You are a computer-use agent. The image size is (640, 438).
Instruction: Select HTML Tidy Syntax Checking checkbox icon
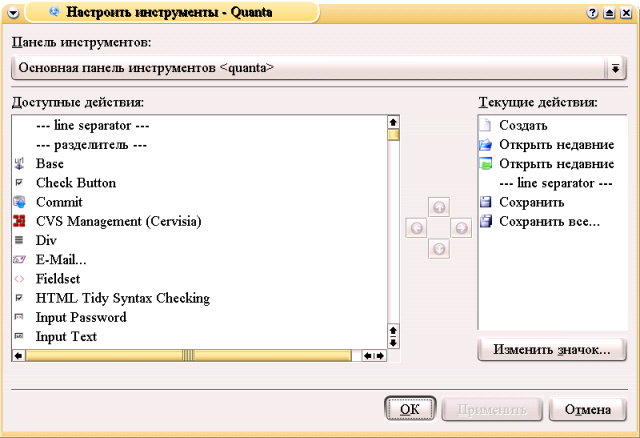(19, 298)
